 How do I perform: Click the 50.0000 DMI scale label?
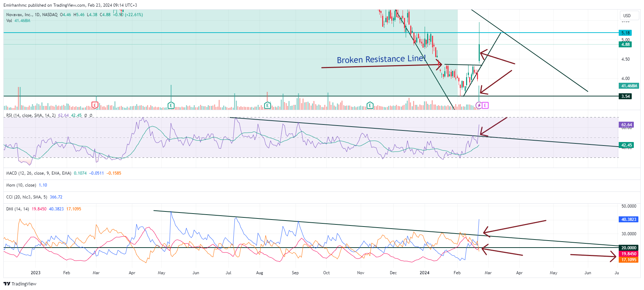tap(629, 206)
